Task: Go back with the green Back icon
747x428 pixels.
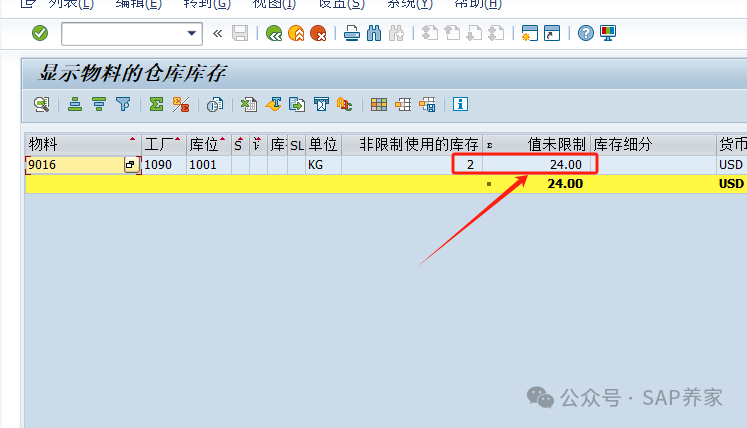Action: pyautogui.click(x=274, y=33)
